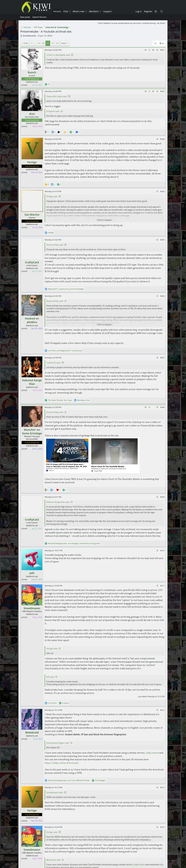This screenshot has height=868, width=186.
Task: Click the search magnifier icon in header
Action: click(161, 11)
